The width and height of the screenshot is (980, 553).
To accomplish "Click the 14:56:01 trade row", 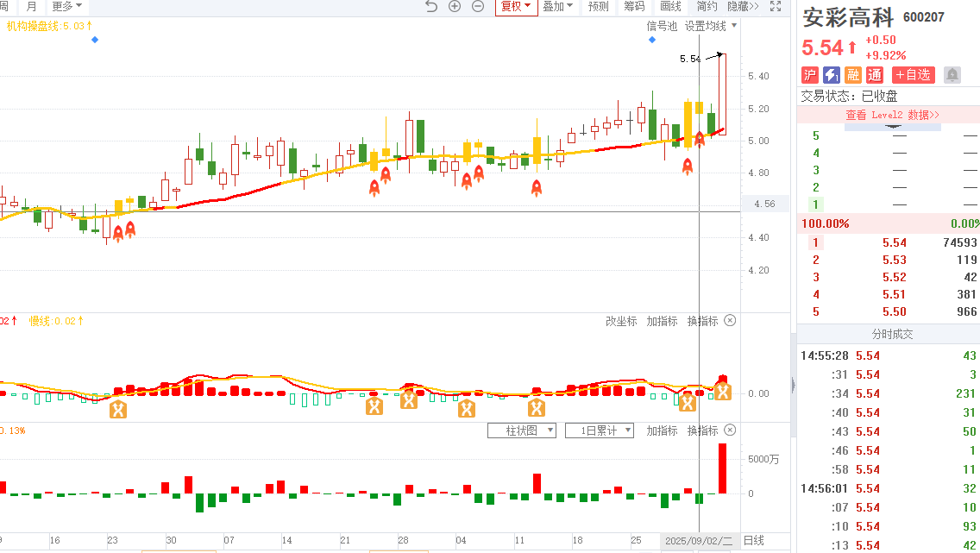I will (889, 488).
